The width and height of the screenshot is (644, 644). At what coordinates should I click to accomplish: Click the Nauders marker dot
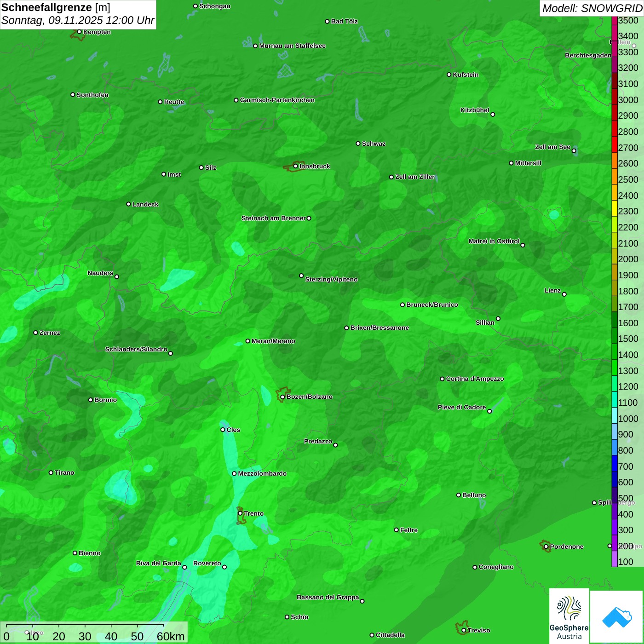pyautogui.click(x=117, y=276)
